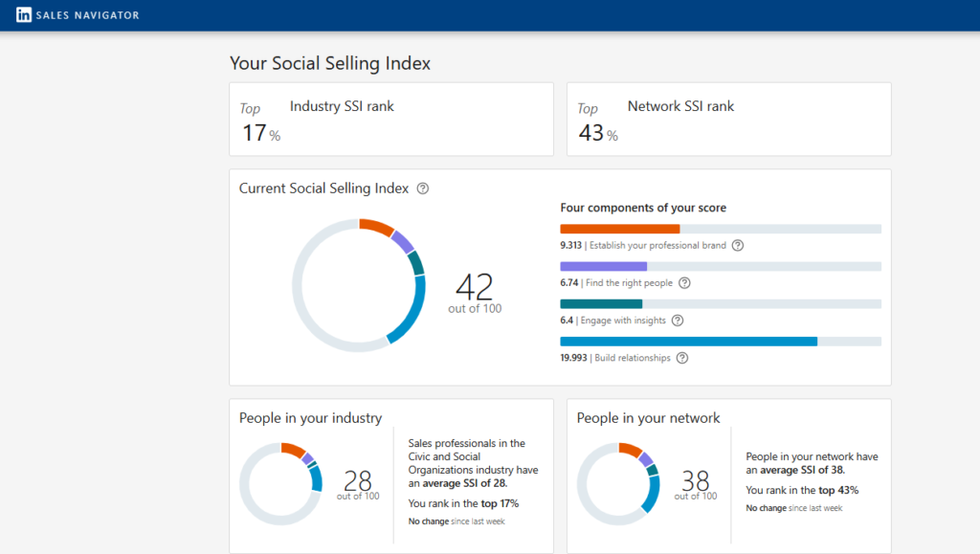980x554 pixels.
Task: Click the Your Social Selling Index title
Action: (330, 63)
